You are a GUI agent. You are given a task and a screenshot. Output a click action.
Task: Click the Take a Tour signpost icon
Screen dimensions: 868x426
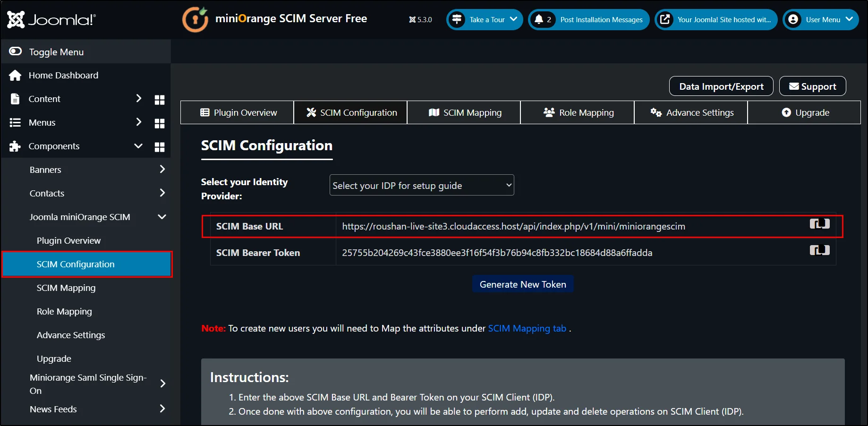pos(457,19)
